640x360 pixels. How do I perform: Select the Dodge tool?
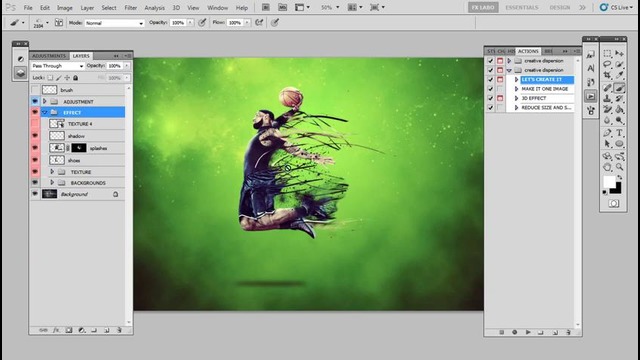point(620,120)
